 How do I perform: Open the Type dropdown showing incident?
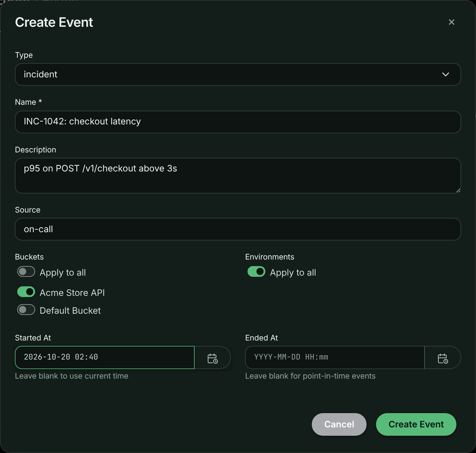pyautogui.click(x=238, y=74)
